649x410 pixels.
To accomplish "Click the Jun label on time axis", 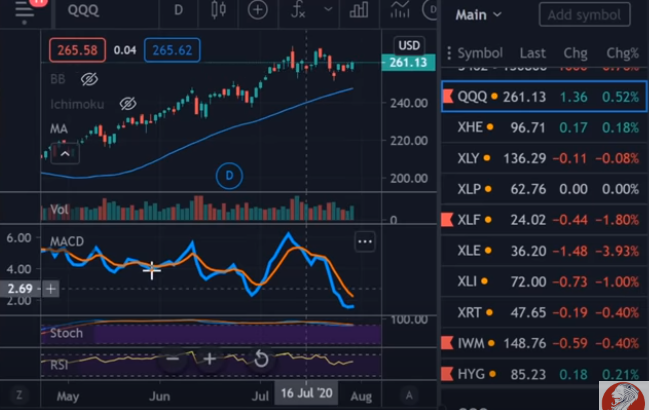I will (x=160, y=396).
